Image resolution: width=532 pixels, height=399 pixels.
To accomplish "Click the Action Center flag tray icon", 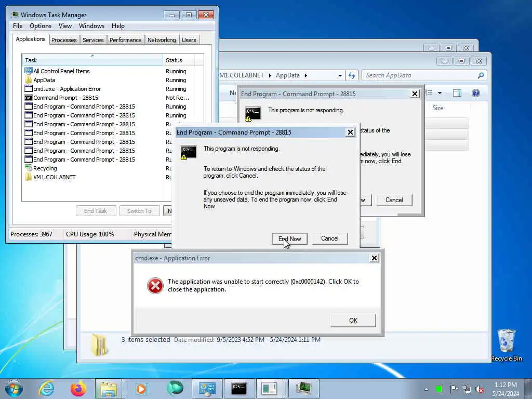I will (454, 389).
